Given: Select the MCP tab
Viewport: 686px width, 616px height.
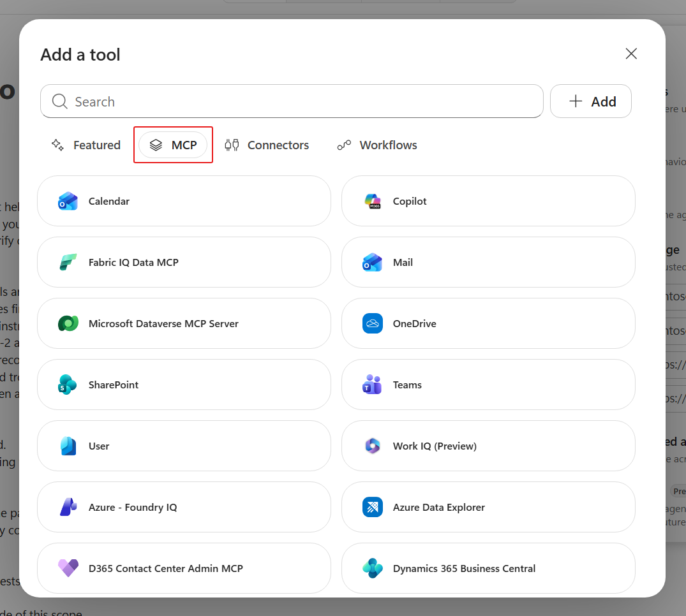Looking at the screenshot, I should [x=173, y=145].
